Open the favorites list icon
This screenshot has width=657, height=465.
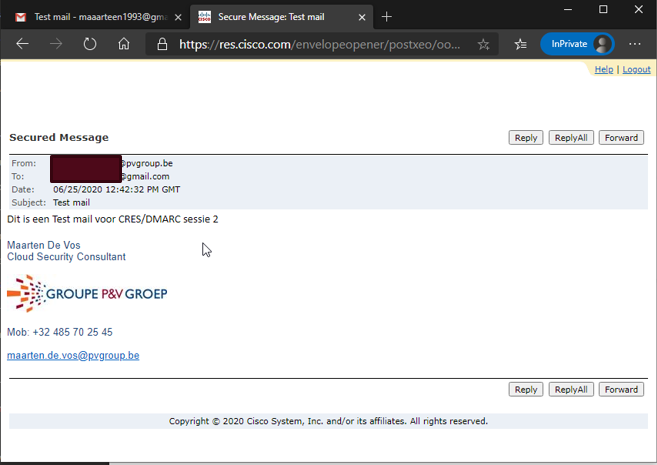pyautogui.click(x=520, y=44)
